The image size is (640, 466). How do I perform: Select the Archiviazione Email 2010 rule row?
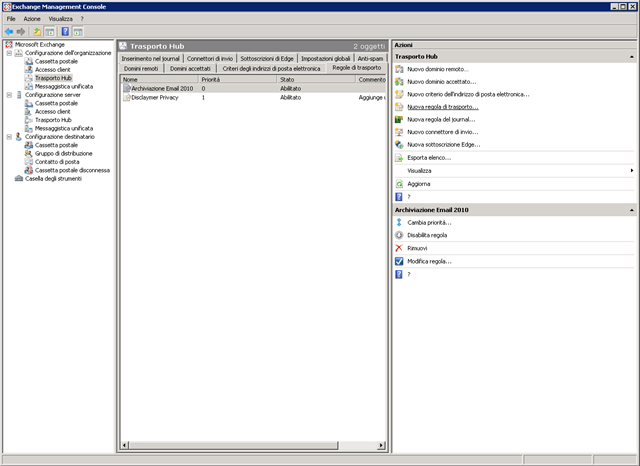[x=253, y=88]
